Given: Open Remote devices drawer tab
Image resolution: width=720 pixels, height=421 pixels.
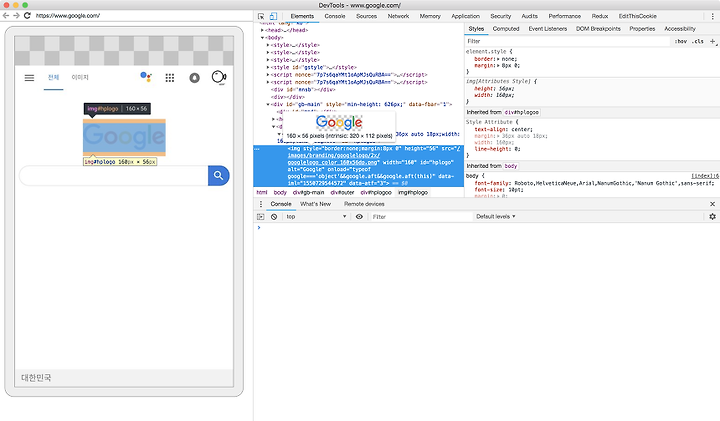Looking at the screenshot, I should tap(364, 204).
